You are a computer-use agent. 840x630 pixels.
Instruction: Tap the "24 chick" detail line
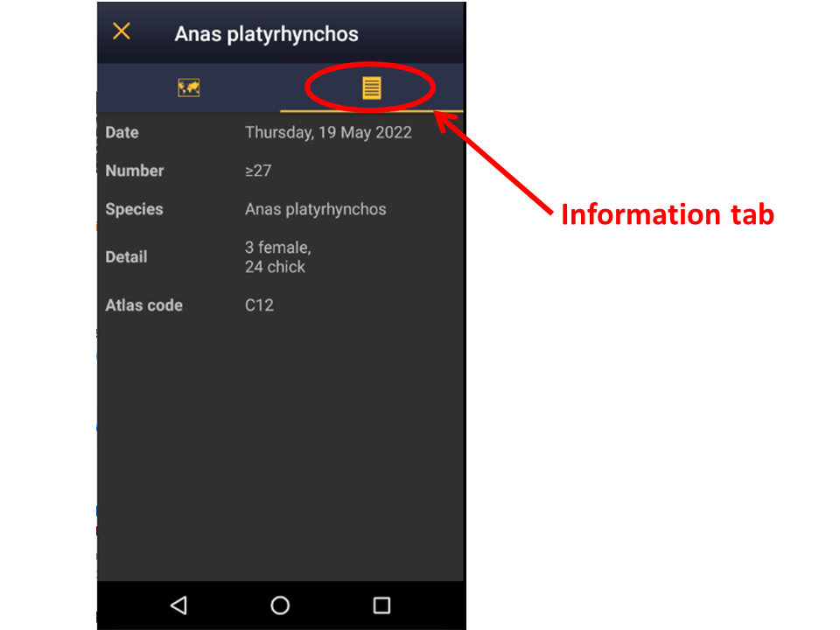click(x=275, y=267)
